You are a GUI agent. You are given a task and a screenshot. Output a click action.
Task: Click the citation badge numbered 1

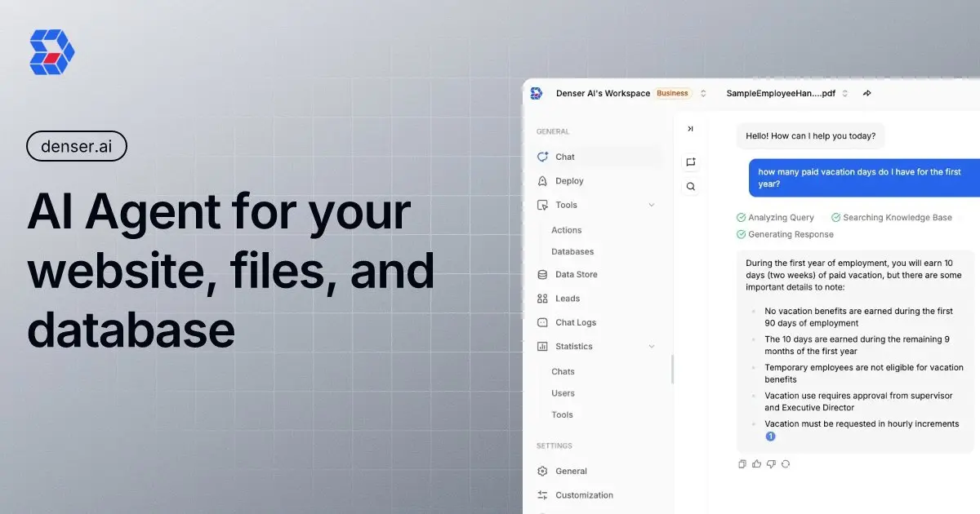pyautogui.click(x=770, y=436)
